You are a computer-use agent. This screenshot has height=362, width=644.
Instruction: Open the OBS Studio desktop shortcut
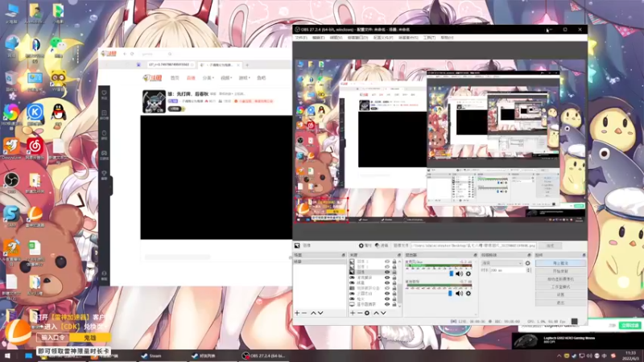(11, 182)
